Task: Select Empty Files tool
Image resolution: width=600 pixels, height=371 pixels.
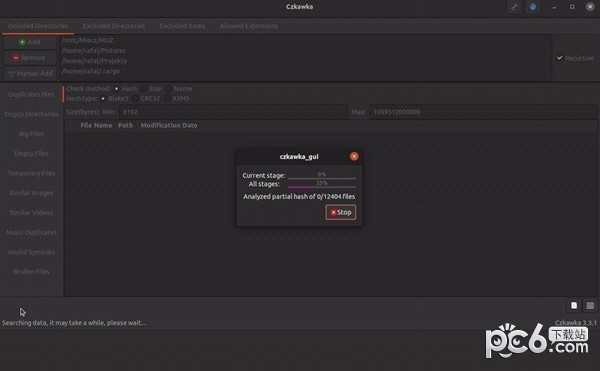Action: coord(31,154)
